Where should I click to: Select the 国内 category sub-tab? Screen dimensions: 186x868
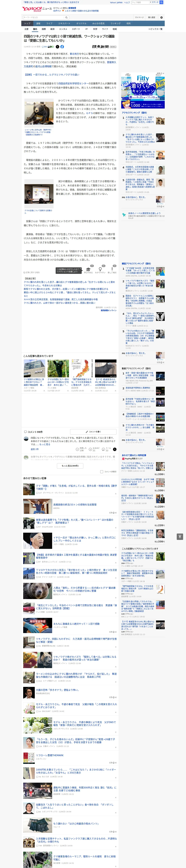(x=35, y=29)
